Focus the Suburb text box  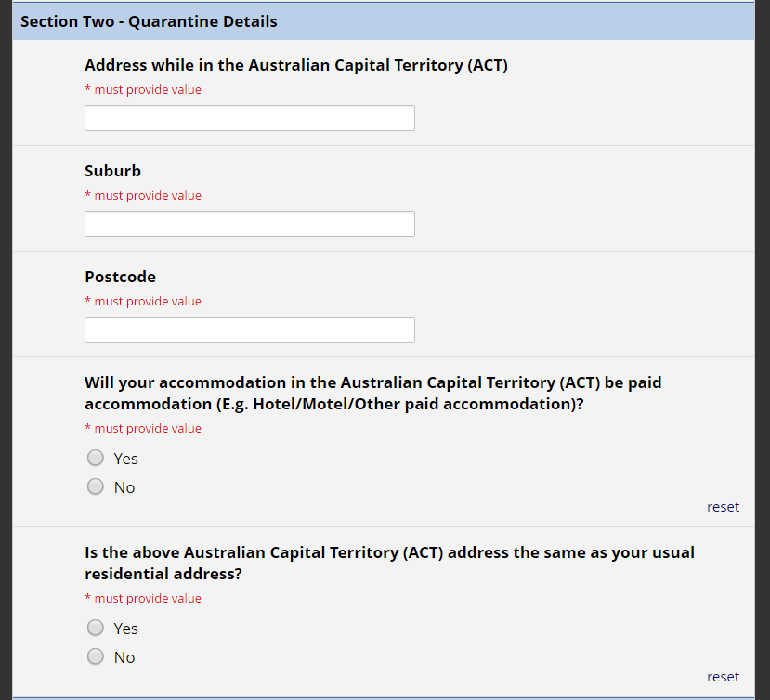[x=250, y=224]
